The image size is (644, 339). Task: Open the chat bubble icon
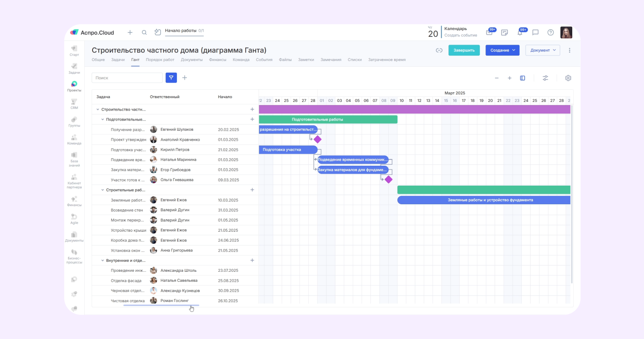click(x=536, y=32)
